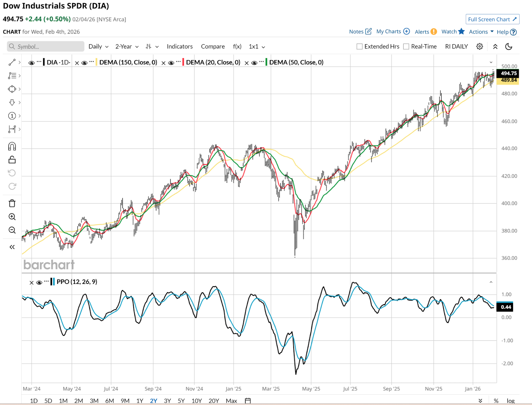This screenshot has width=532, height=405.
Task: Select the 6M time range
Action: click(109, 401)
